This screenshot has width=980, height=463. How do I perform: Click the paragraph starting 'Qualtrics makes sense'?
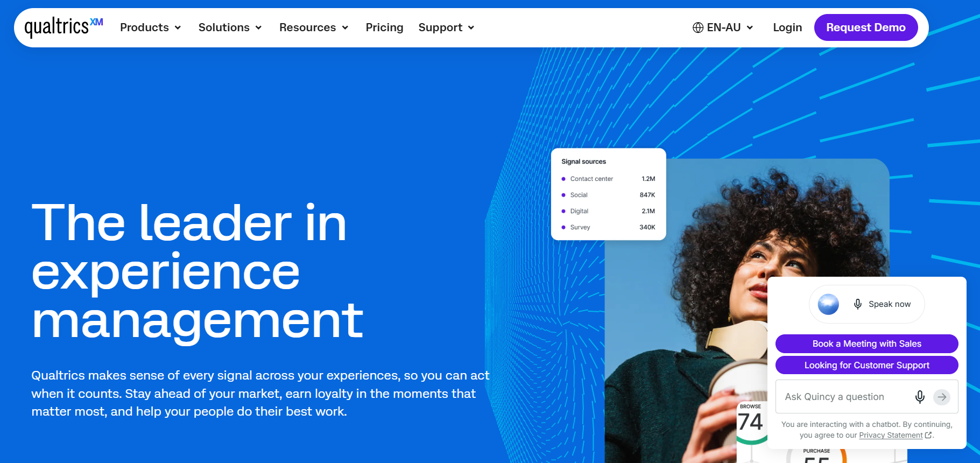click(x=260, y=394)
